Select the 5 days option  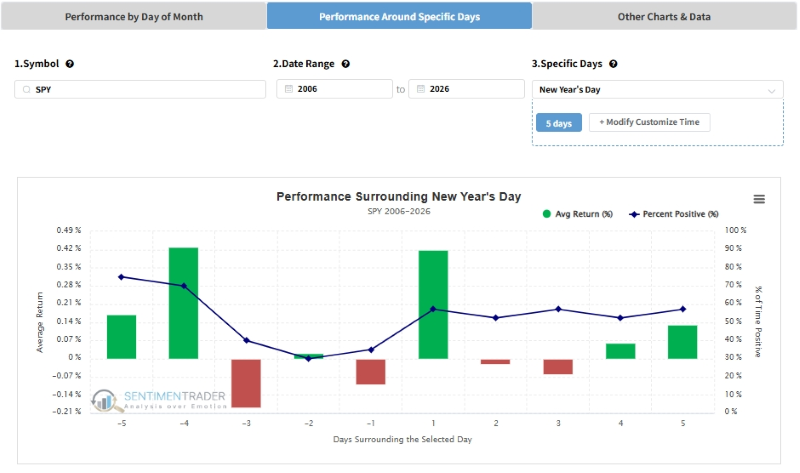click(x=559, y=123)
